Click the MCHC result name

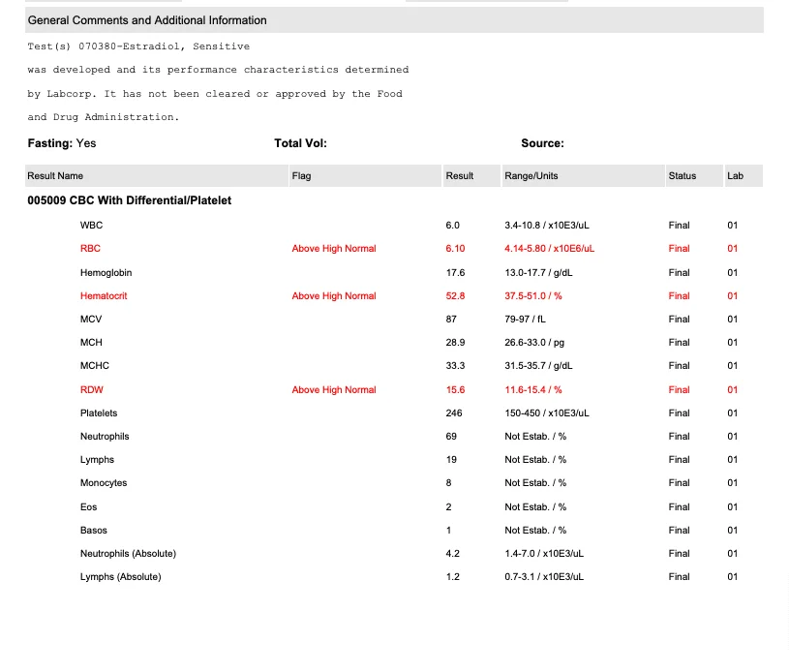[x=95, y=365]
